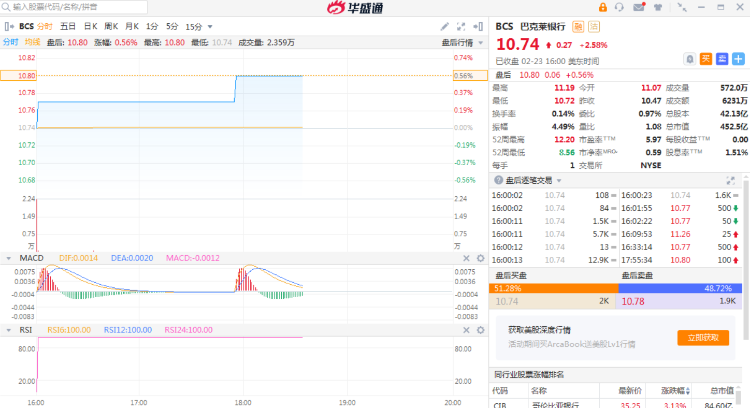Collapse right panel using chart toolbar arrow icon
This screenshot has width=750, height=408.
coord(478,27)
